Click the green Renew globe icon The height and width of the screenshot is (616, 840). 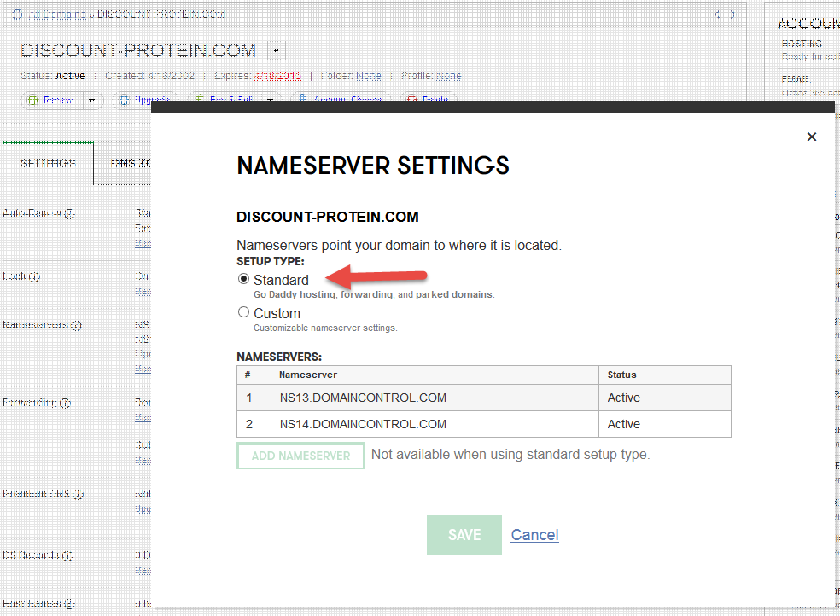pos(32,100)
